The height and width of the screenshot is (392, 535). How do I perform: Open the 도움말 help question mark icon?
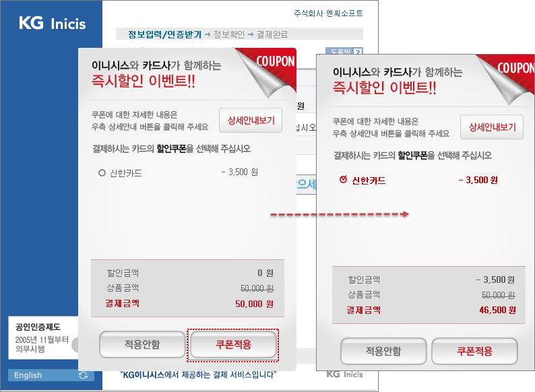click(357, 51)
